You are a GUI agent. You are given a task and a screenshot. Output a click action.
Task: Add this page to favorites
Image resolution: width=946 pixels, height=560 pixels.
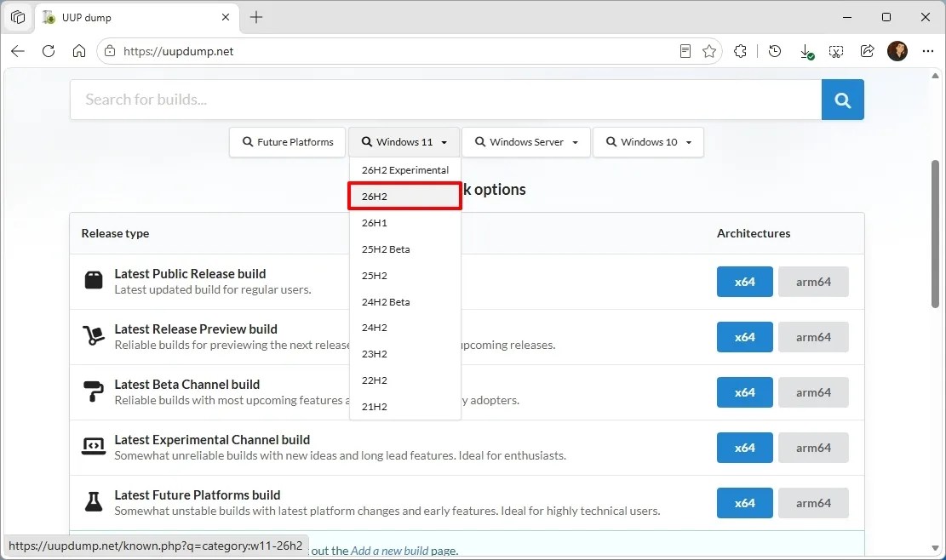(x=709, y=51)
